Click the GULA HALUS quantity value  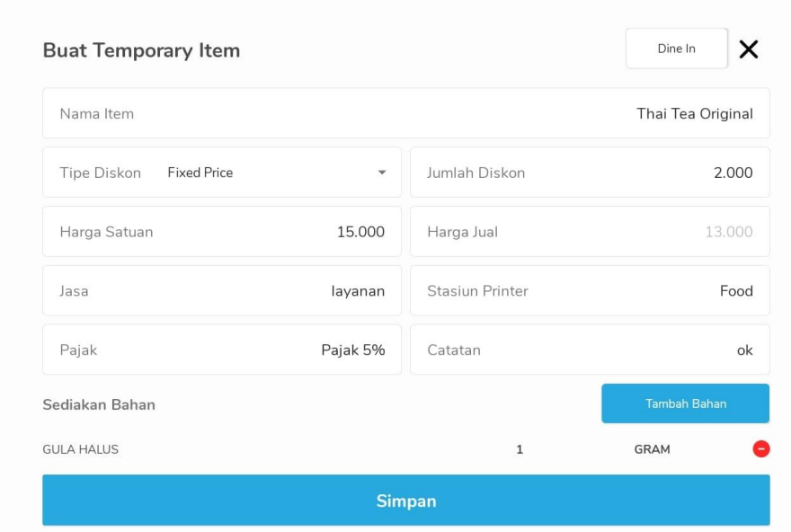click(520, 449)
